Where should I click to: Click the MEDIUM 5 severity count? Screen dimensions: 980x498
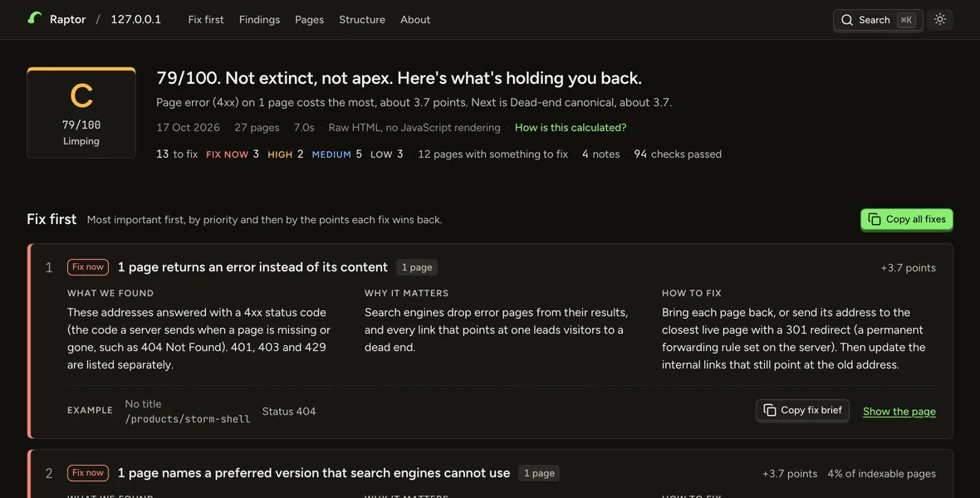(337, 154)
